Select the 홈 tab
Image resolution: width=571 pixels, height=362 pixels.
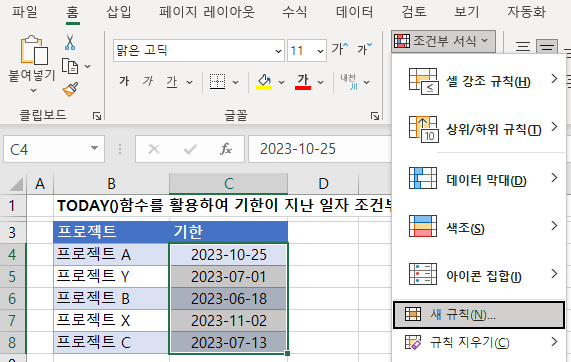click(72, 12)
